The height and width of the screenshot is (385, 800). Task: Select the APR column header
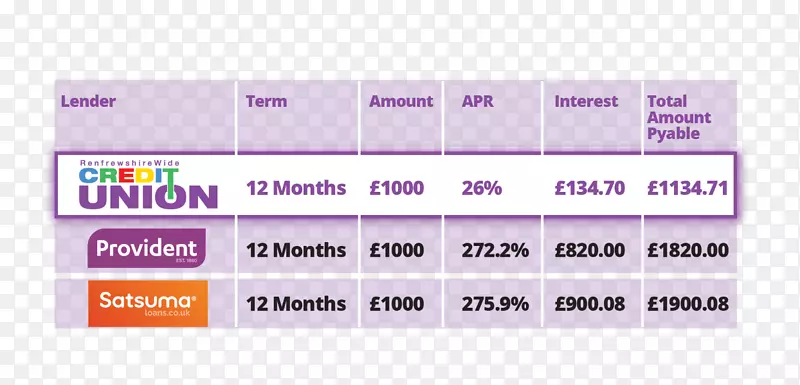coord(478,101)
